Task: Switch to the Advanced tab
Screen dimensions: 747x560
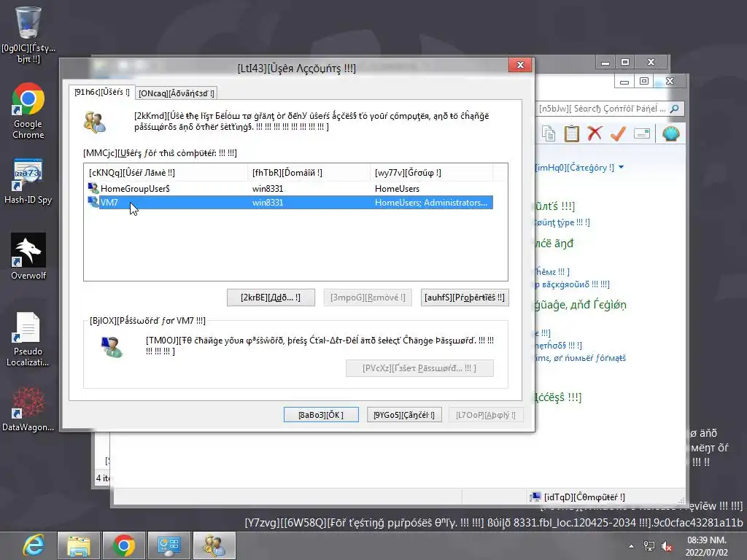Action: point(177,93)
